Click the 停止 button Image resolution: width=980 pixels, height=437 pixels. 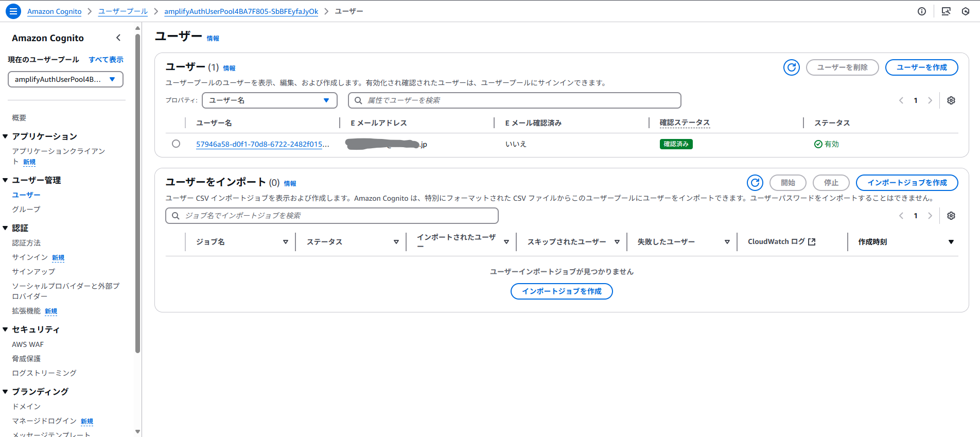pos(831,183)
